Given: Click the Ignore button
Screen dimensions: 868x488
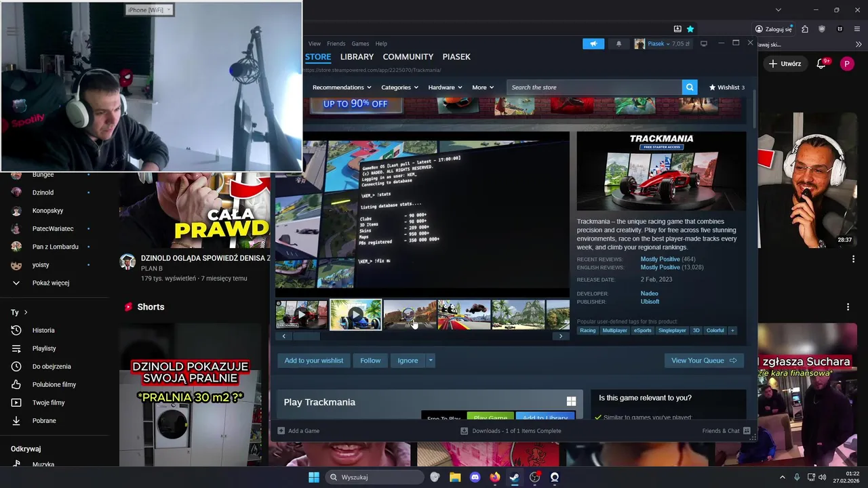Looking at the screenshot, I should (408, 361).
